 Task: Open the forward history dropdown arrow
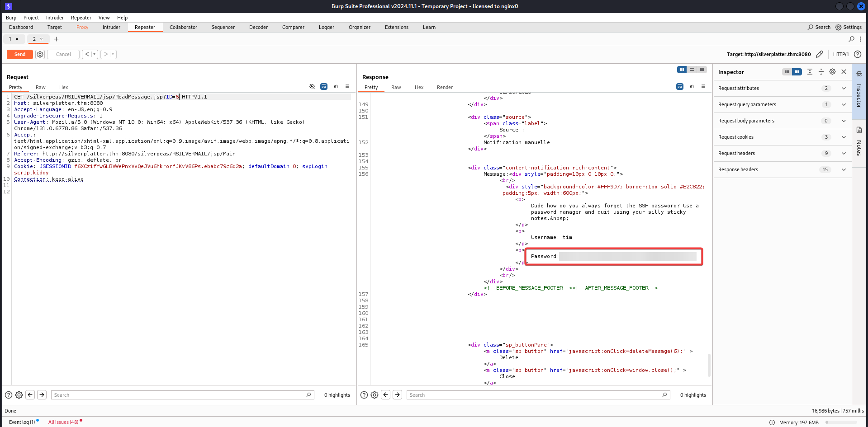(x=113, y=54)
